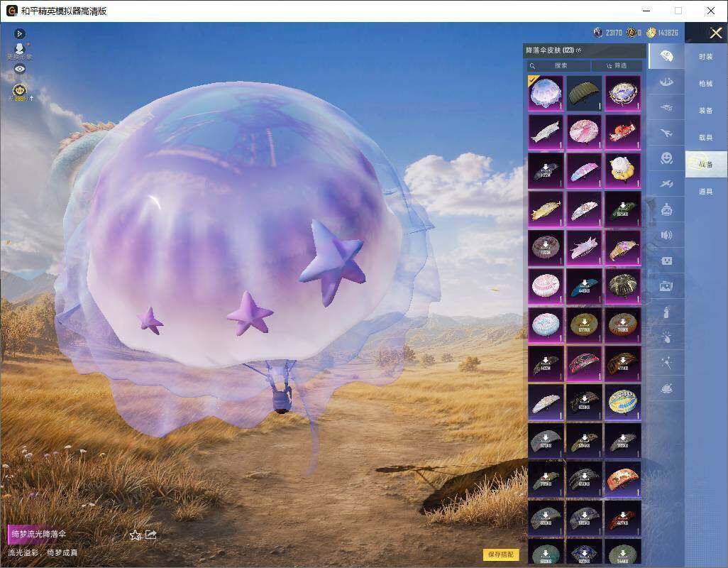Click the gold crown badge icon
This screenshot has width=728, height=568.
click(19, 90)
